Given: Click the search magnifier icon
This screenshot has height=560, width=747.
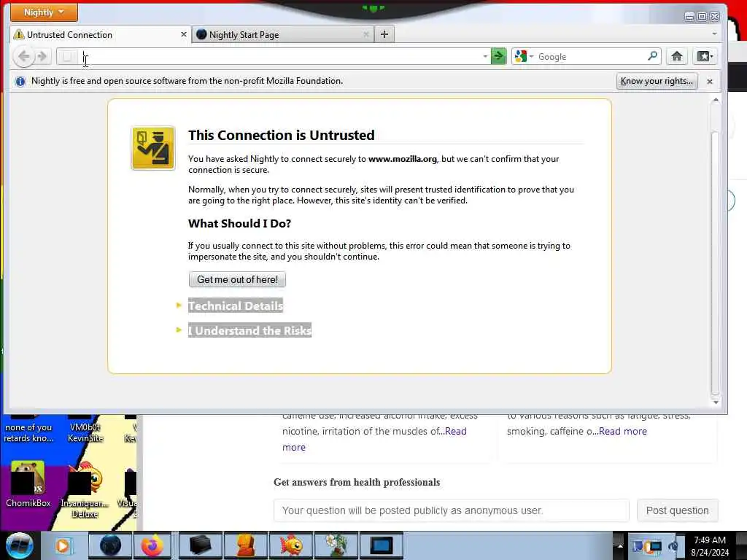Looking at the screenshot, I should point(653,56).
